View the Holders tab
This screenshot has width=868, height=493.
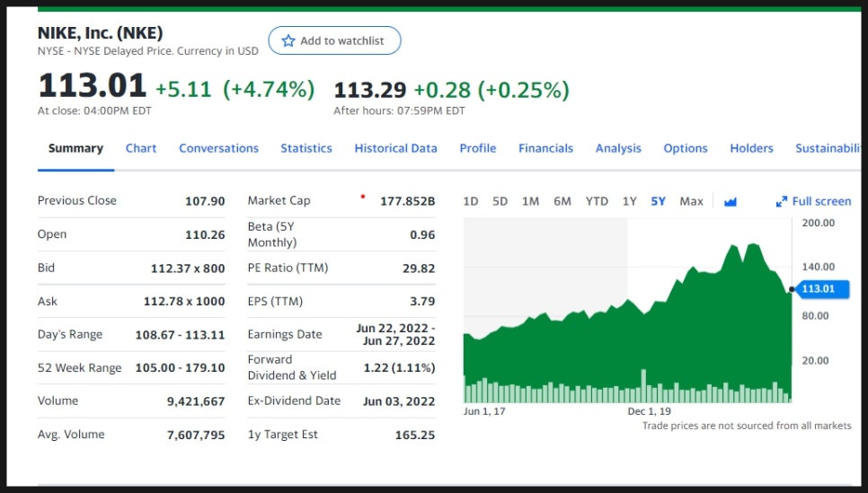tap(751, 148)
